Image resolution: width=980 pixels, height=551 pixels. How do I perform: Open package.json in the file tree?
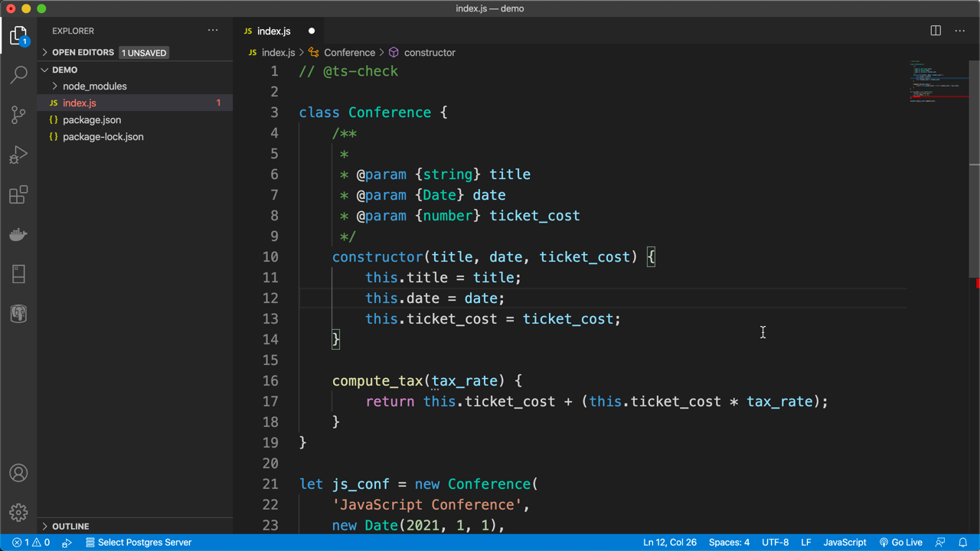[135, 120]
